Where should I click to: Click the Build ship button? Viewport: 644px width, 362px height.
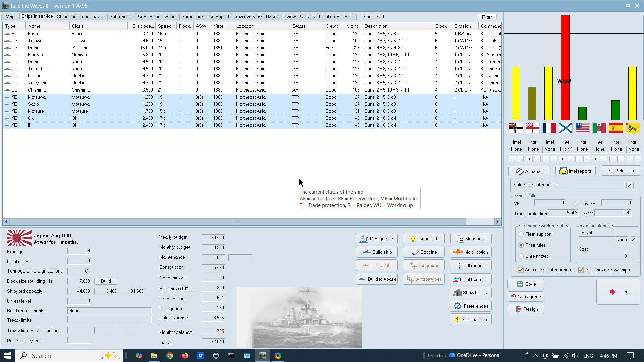(377, 252)
